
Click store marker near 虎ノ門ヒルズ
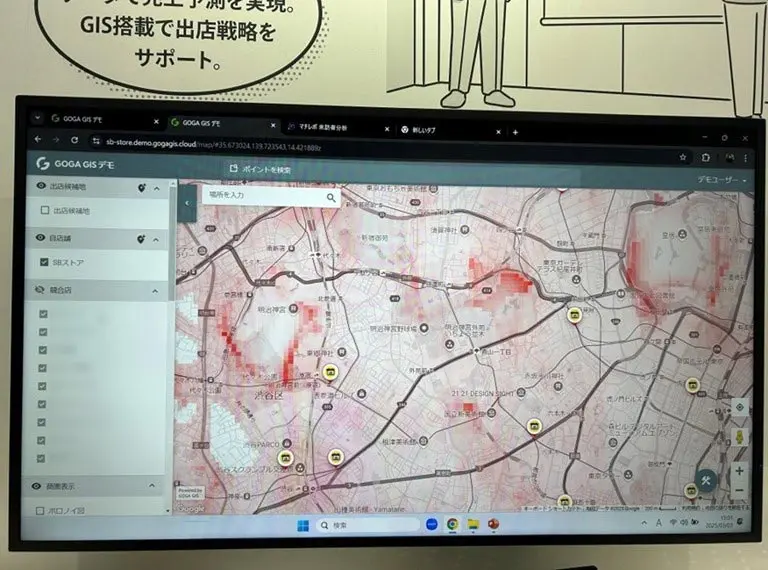point(692,385)
